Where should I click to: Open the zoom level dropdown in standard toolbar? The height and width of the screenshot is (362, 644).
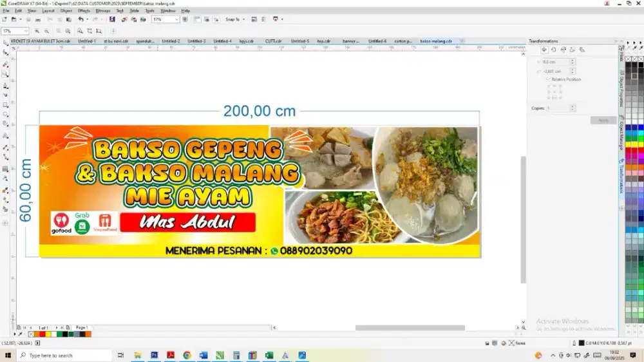[x=176, y=19]
